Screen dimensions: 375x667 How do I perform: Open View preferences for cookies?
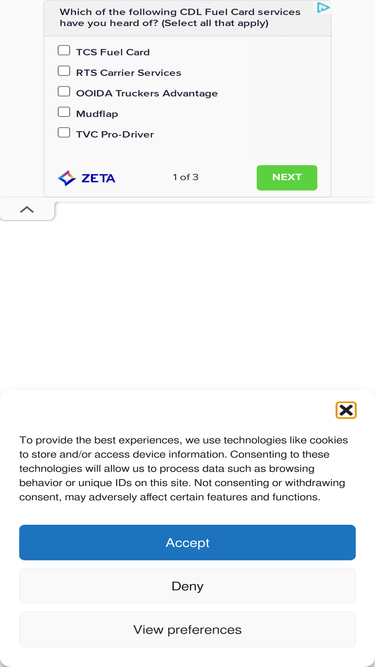point(187,630)
